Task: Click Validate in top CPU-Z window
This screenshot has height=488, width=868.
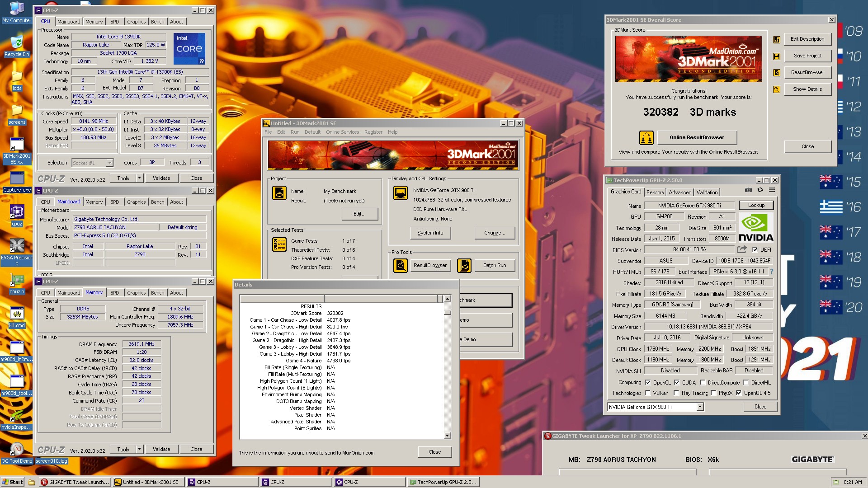Action: point(161,178)
